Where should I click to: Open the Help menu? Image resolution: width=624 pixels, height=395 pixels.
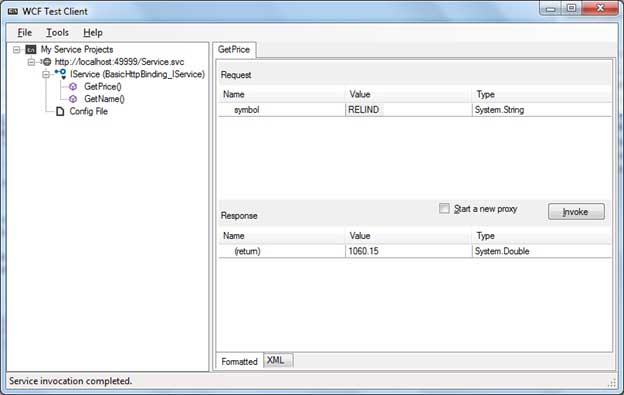click(x=93, y=33)
